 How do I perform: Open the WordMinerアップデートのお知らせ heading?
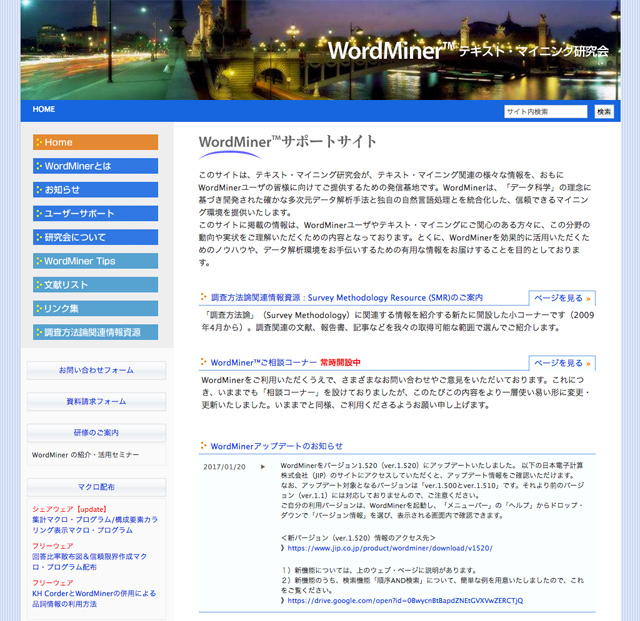(276, 446)
